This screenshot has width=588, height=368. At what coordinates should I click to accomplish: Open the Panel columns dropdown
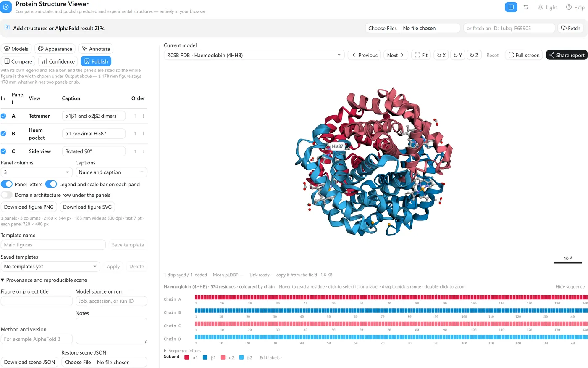click(x=37, y=172)
